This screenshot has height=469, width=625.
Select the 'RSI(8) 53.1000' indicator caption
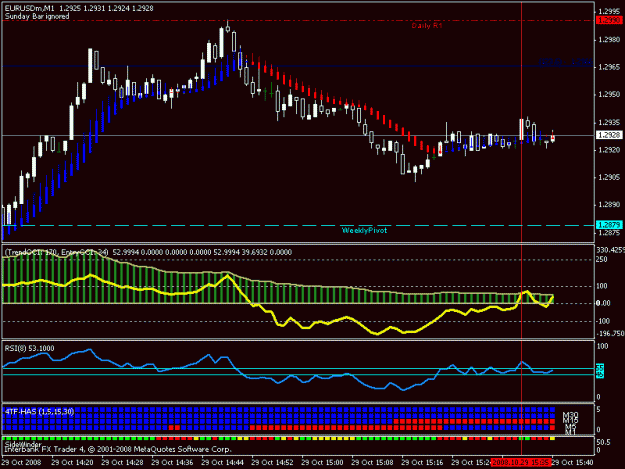(x=29, y=348)
